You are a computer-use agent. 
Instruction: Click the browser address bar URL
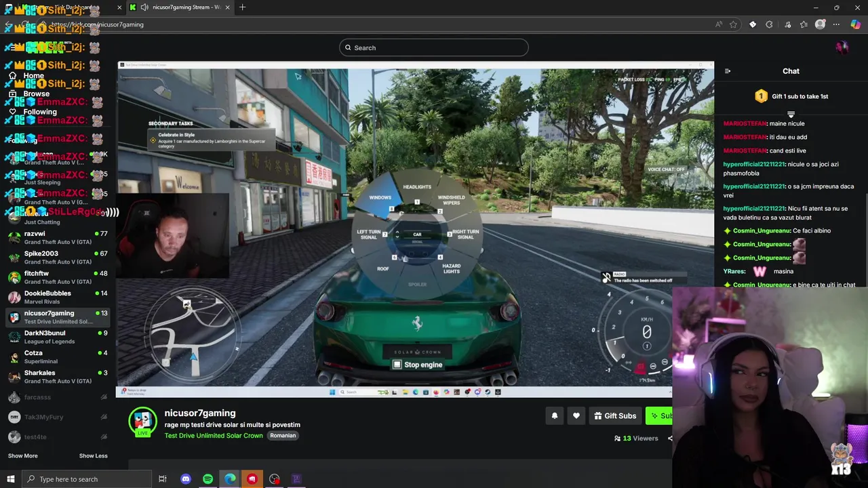97,24
